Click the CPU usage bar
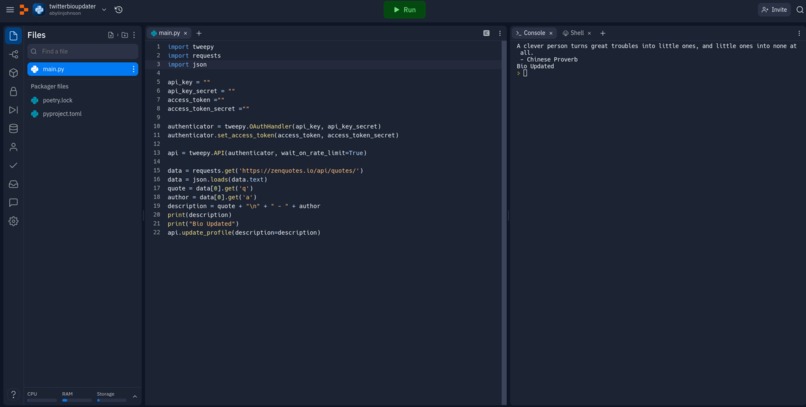Screen dimensions: 806x407 pyautogui.click(x=42, y=400)
